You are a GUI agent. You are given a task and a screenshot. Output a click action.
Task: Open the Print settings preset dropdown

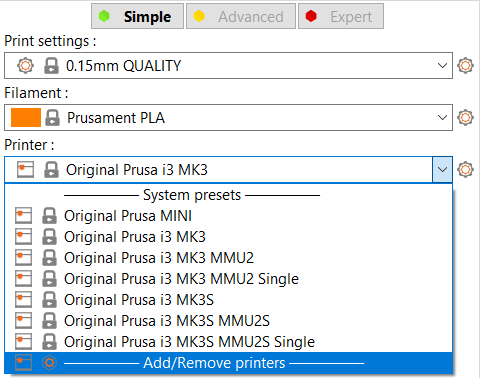(x=228, y=66)
